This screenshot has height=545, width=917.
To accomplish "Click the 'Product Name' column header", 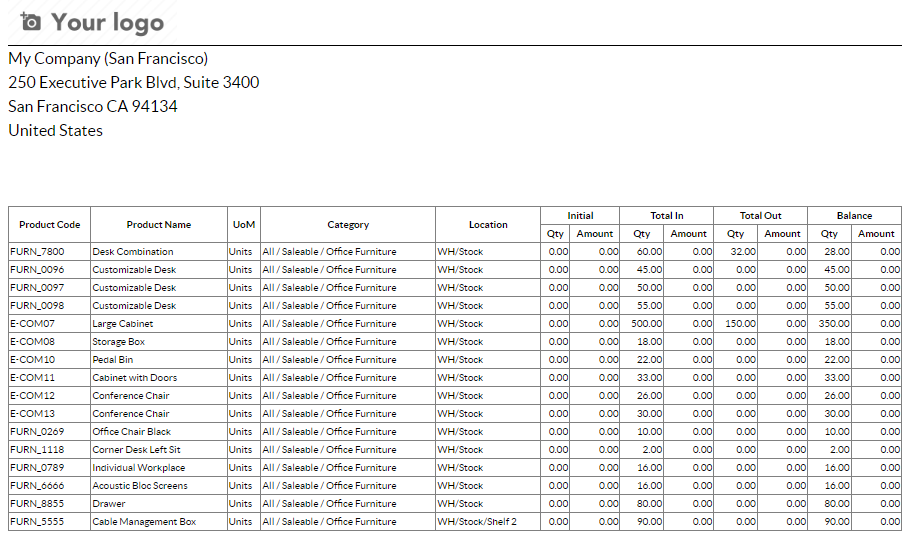I will pos(159,225).
